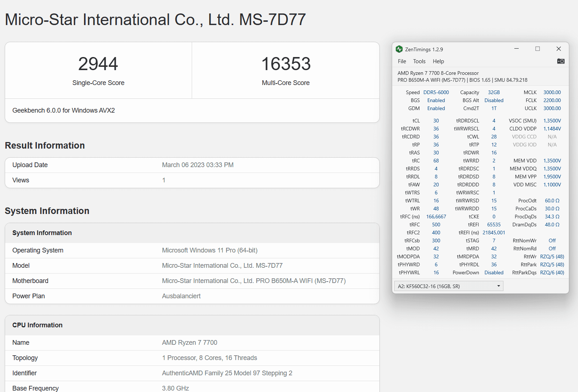Screen dimensions: 578x392
Task: Click the VDD MISC 1,1000V value
Action: pyautogui.click(x=552, y=185)
